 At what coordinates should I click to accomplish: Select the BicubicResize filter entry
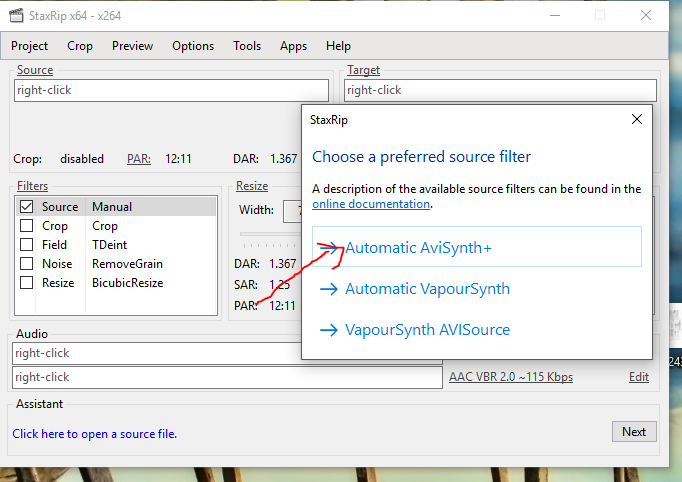tap(127, 283)
